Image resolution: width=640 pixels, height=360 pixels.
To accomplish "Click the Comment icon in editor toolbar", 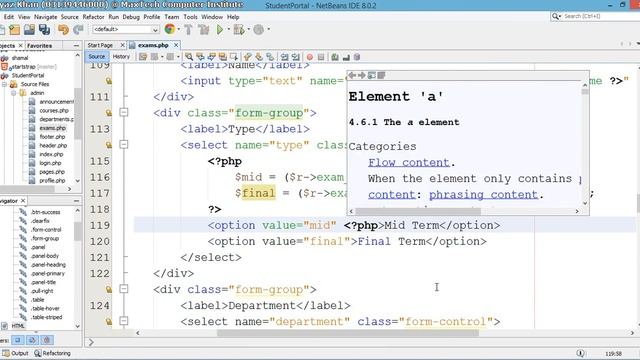I will [x=335, y=57].
